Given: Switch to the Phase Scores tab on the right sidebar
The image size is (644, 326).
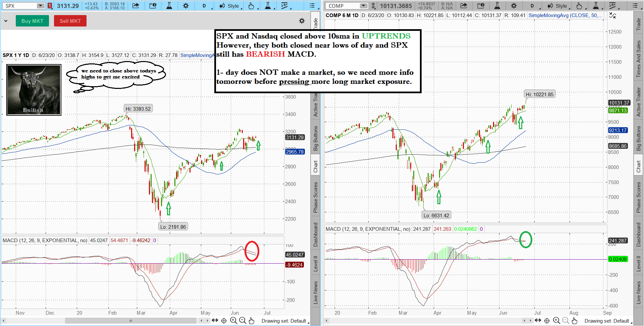Looking at the screenshot, I should [x=638, y=197].
